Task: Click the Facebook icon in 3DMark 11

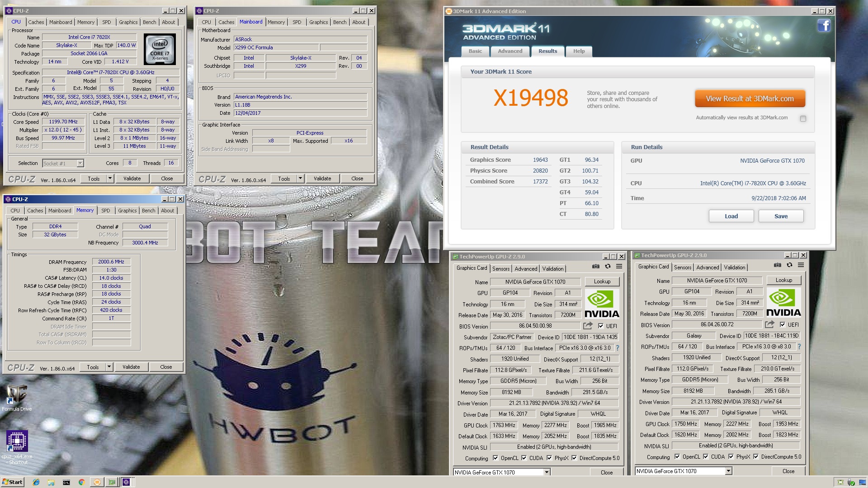Action: coord(824,25)
